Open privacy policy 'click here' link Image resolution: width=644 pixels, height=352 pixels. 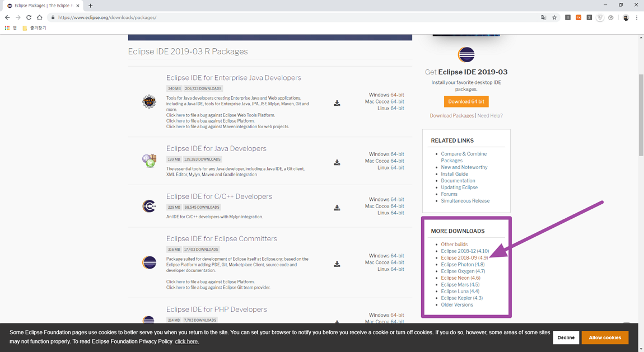pos(187,341)
